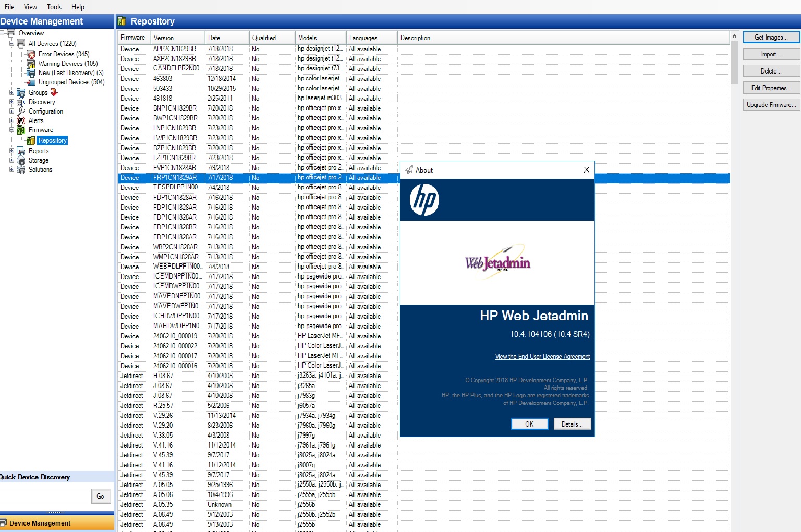Expand the Storage tree node
The height and width of the screenshot is (532, 801).
(11, 160)
